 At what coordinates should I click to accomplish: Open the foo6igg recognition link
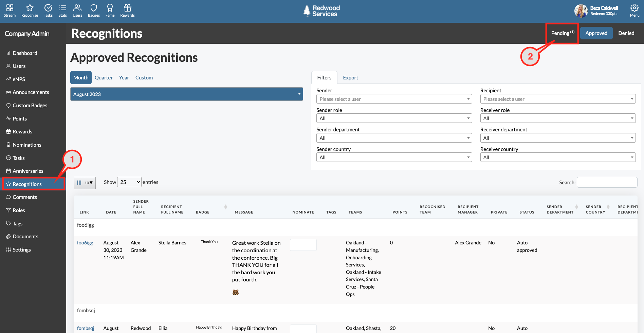pos(85,242)
